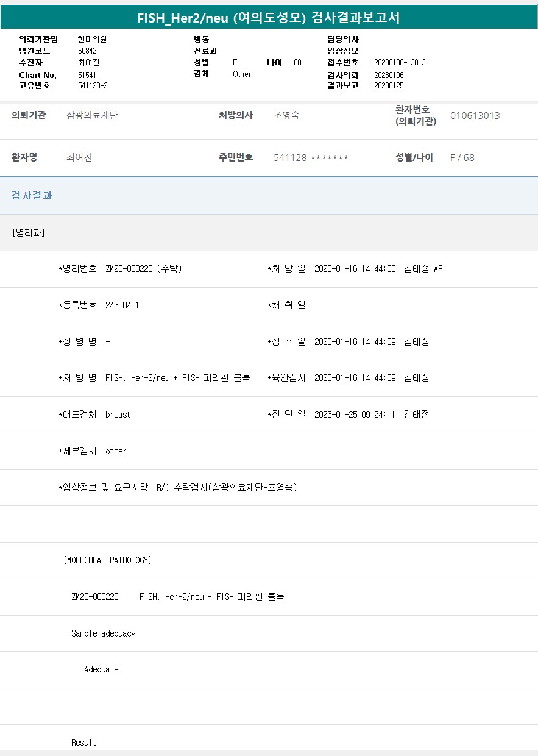Select 의뢰기관 value 삼광의료재단

point(92,115)
